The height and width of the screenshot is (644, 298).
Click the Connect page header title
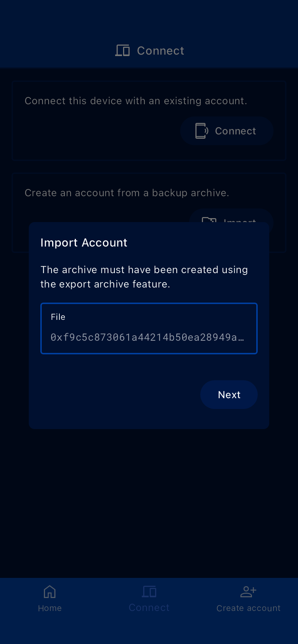[x=161, y=51]
